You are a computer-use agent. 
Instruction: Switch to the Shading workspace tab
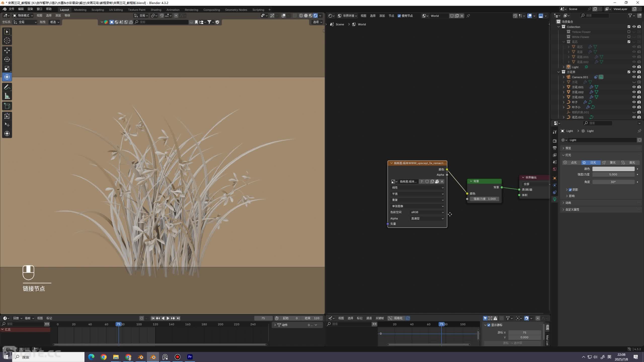click(156, 10)
